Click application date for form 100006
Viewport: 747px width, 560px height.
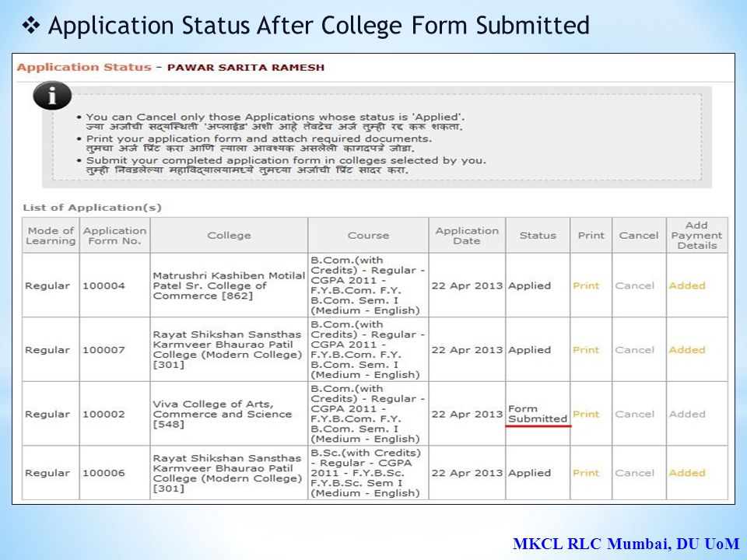tap(467, 473)
